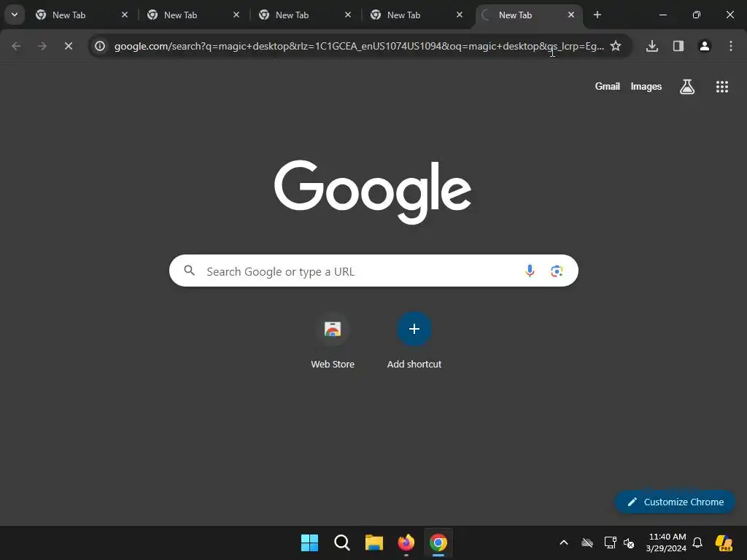Open the tab search dropdown chevron
Image resolution: width=747 pixels, height=560 pixels.
pyautogui.click(x=15, y=15)
